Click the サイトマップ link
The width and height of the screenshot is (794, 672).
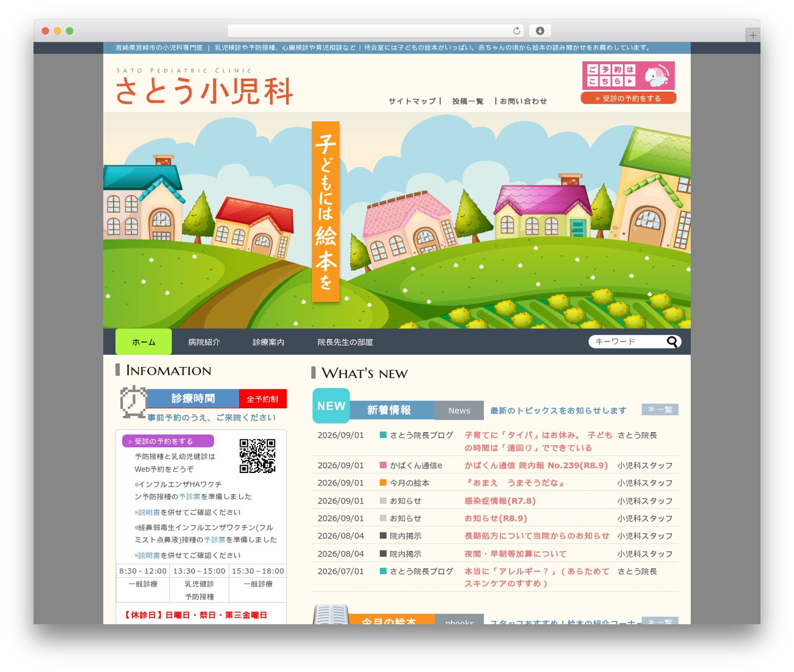[413, 101]
